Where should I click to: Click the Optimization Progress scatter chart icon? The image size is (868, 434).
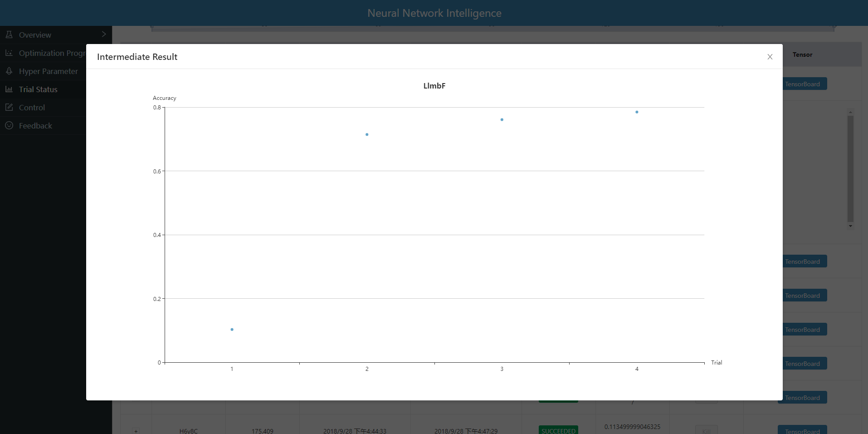tap(9, 53)
